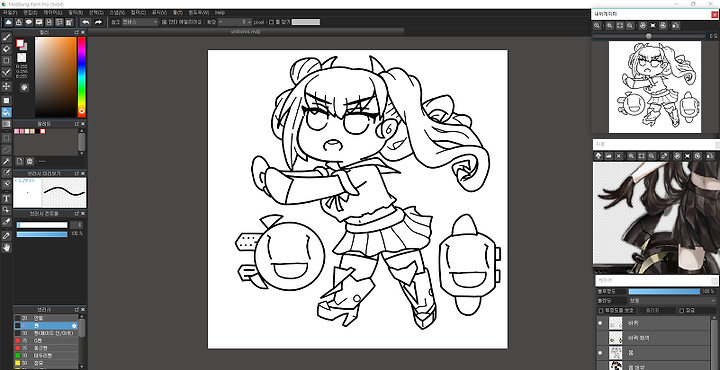Undock the color panel via float icon
This screenshot has width=720, height=370.
pyautogui.click(x=77, y=33)
